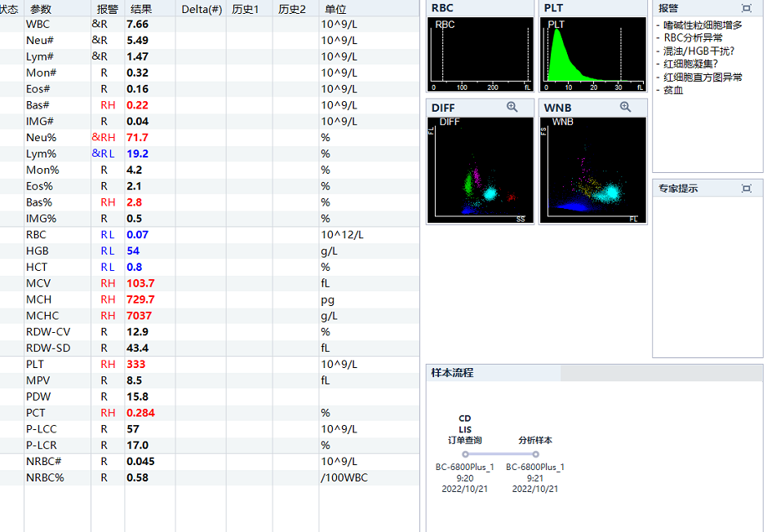Open the DIFF scattergram plot

(x=481, y=169)
